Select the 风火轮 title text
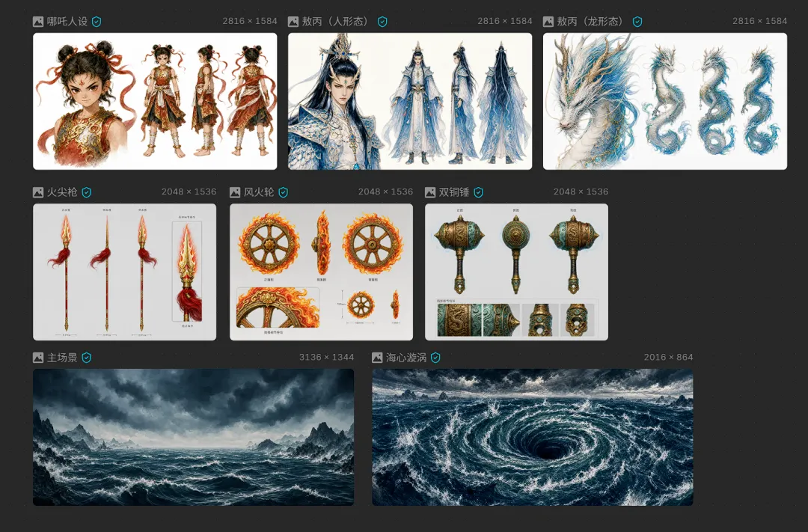 (x=259, y=192)
